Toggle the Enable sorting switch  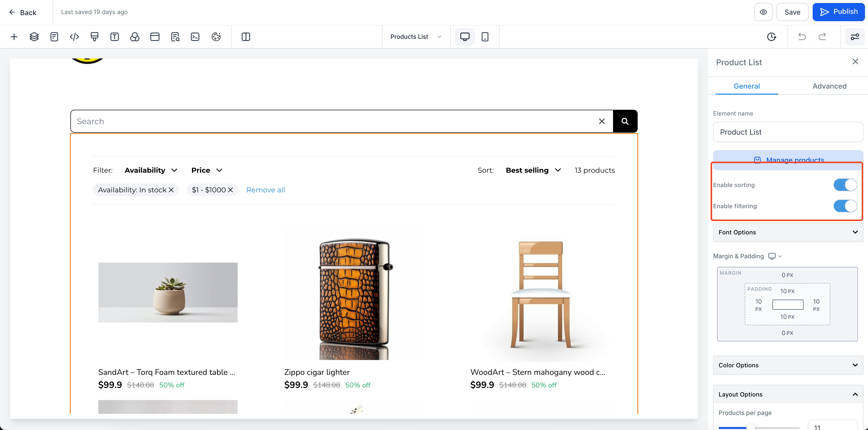tap(845, 185)
